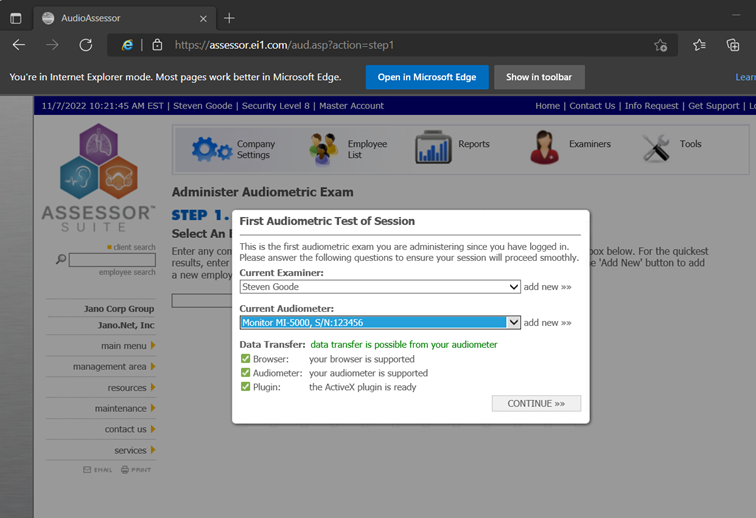Click the Jano Corp Group link
756x518 pixels.
(x=119, y=309)
